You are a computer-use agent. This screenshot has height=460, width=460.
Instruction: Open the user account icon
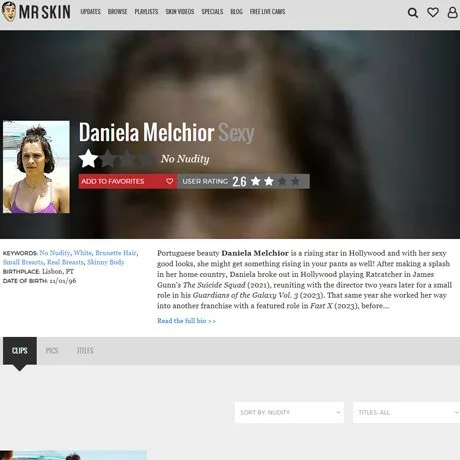452,12
